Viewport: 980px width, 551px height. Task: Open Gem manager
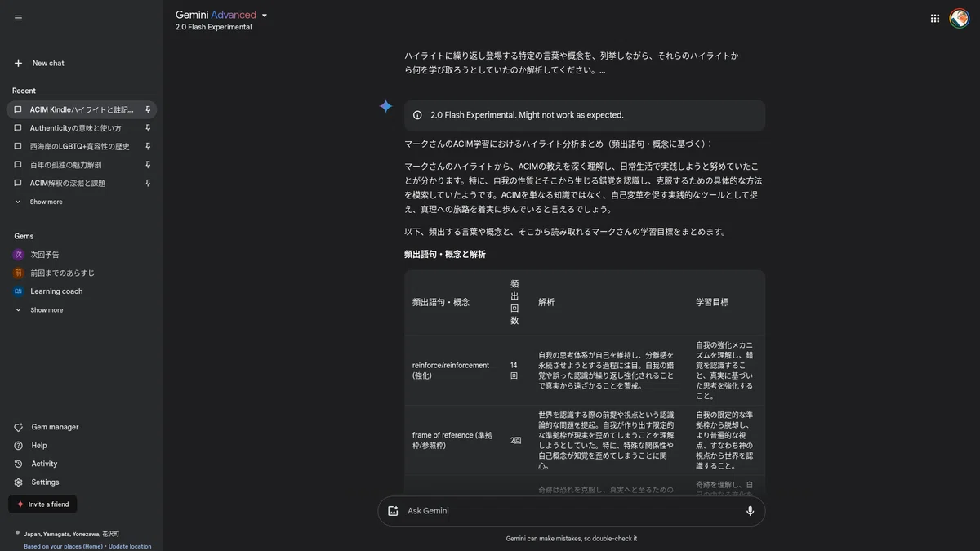pyautogui.click(x=55, y=427)
